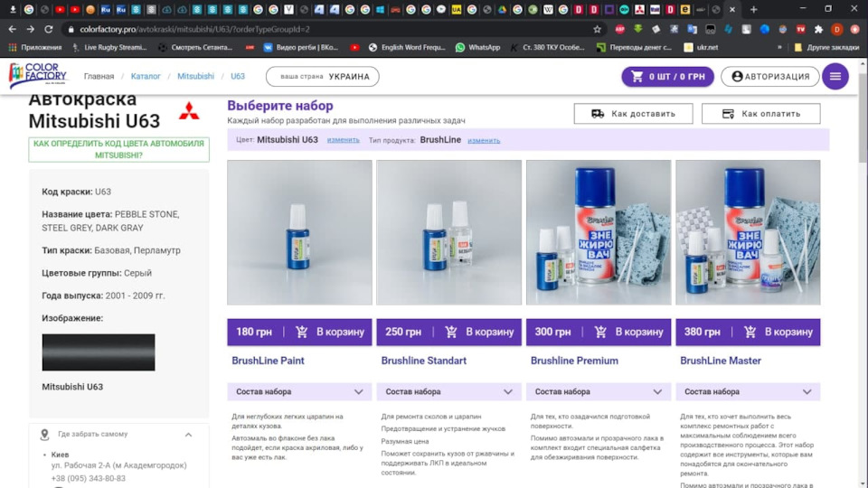Add 250 грн Brushline Standart to cart
Image resolution: width=868 pixels, height=488 pixels.
click(449, 332)
